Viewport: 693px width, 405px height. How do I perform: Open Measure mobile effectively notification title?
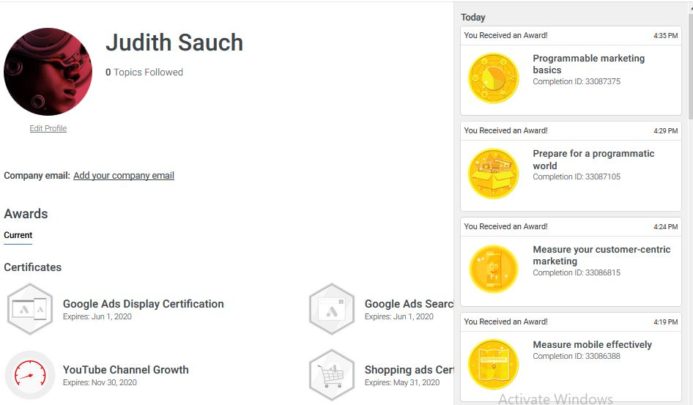tap(592, 345)
